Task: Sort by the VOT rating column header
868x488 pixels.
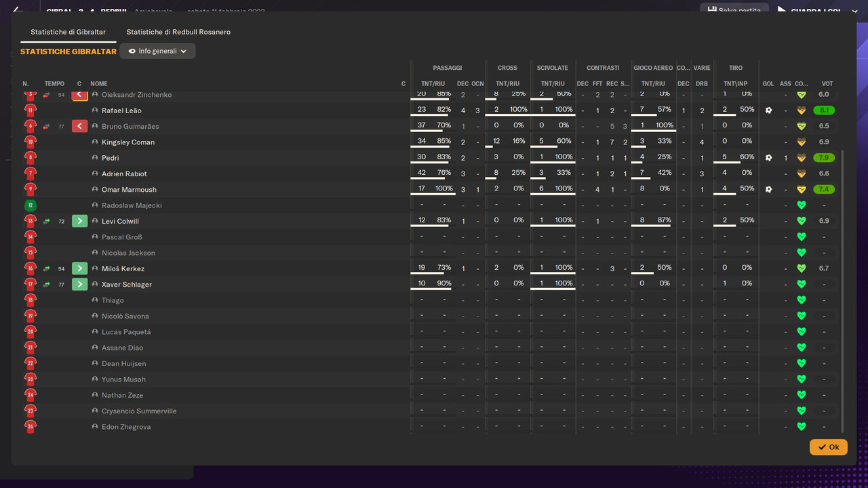Action: 827,84
